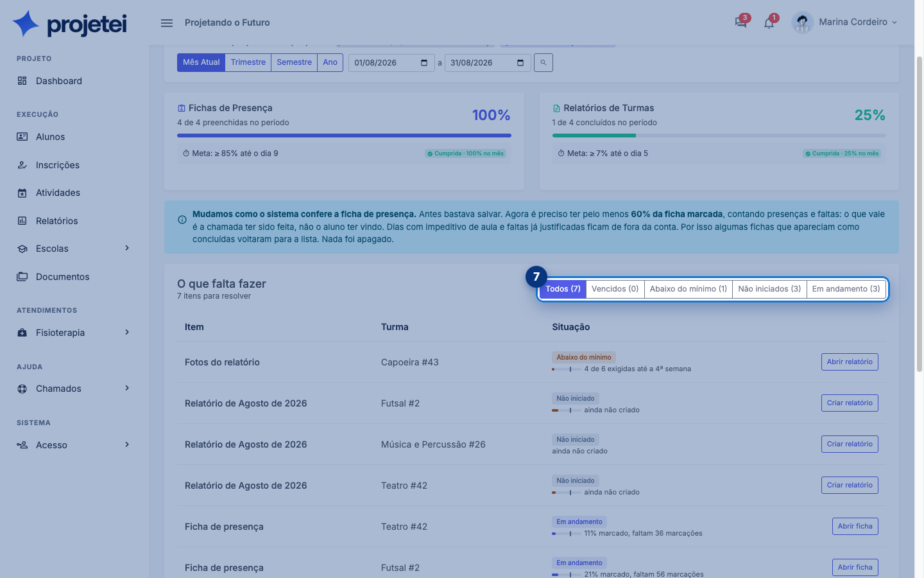Click the Documentos folder icon
The height and width of the screenshot is (578, 924).
(22, 277)
